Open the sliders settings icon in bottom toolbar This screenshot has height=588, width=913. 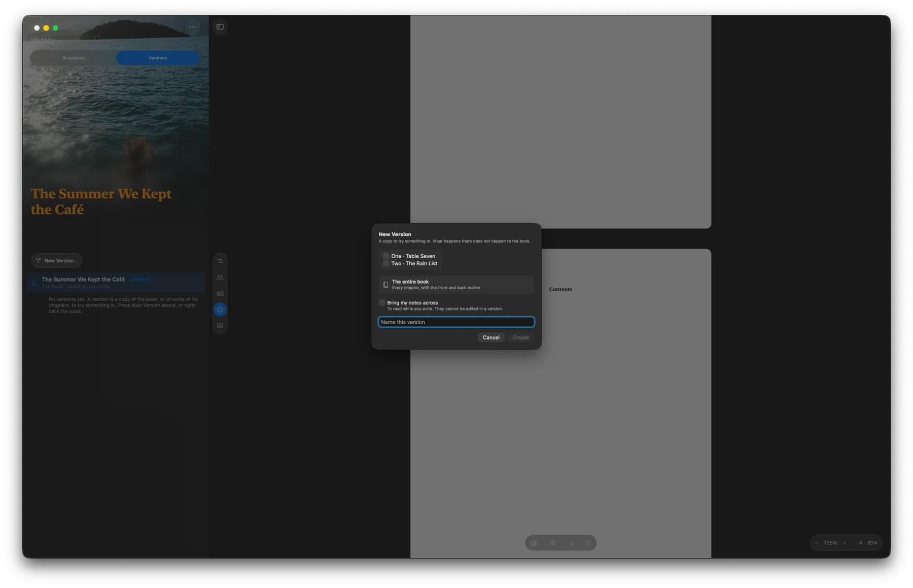552,543
